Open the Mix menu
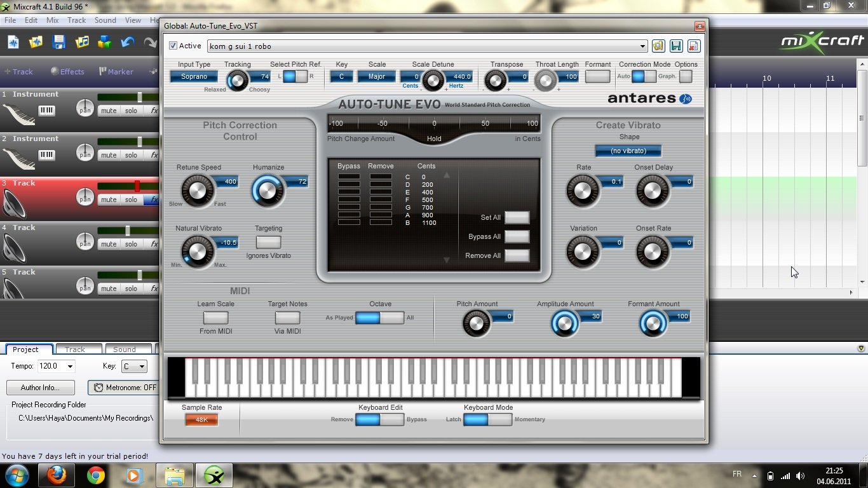 click(x=53, y=20)
